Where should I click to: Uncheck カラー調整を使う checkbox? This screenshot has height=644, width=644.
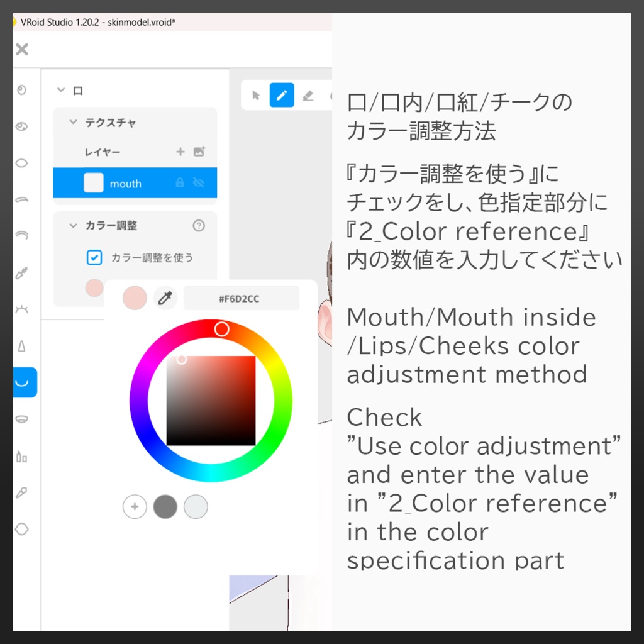click(94, 257)
